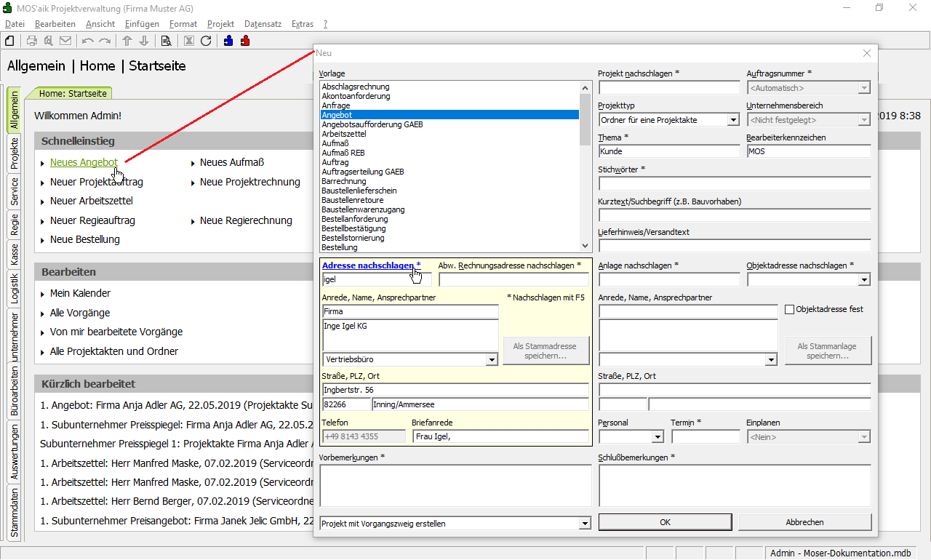
Task: Click the red puzzle piece icon
Action: 245,41
